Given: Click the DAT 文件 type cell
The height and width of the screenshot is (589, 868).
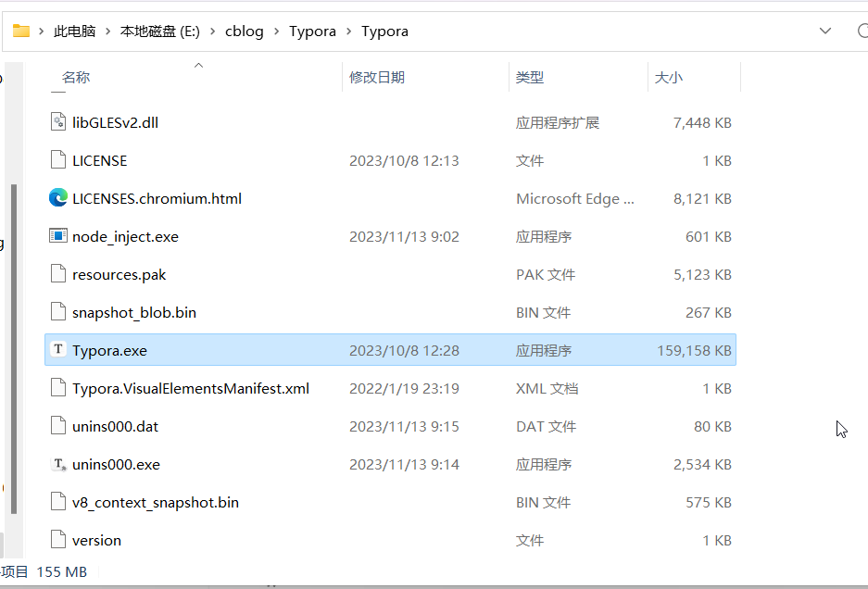Looking at the screenshot, I should click(546, 426).
